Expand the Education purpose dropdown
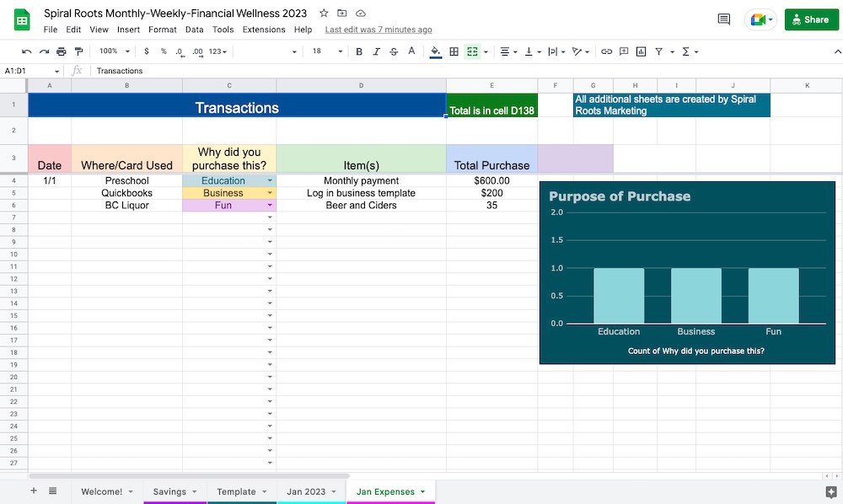This screenshot has height=504, width=843. (270, 181)
